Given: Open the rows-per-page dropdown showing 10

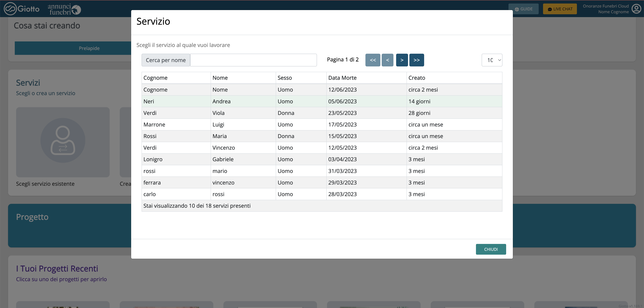Looking at the screenshot, I should (492, 60).
